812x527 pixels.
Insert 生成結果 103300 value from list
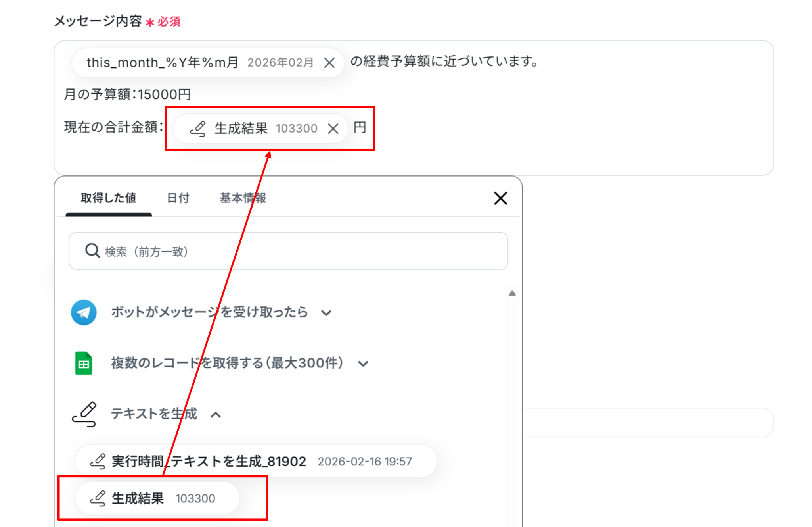(157, 498)
